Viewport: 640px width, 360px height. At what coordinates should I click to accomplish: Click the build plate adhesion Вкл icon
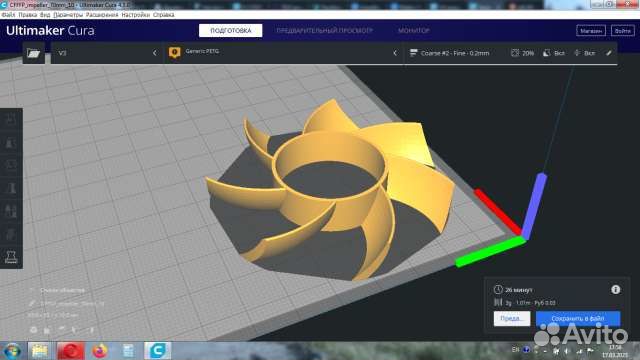pyautogui.click(x=577, y=53)
